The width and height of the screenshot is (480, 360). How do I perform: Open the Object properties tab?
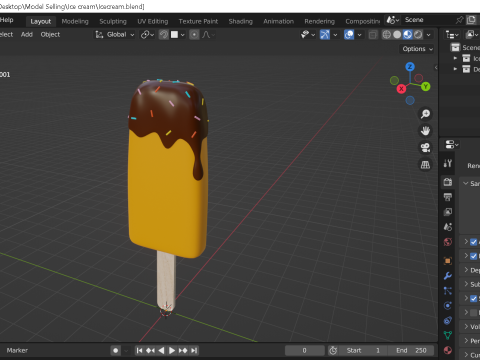pyautogui.click(x=448, y=261)
